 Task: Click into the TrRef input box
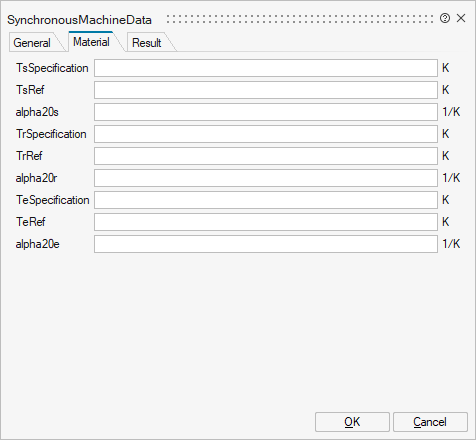[x=266, y=156]
